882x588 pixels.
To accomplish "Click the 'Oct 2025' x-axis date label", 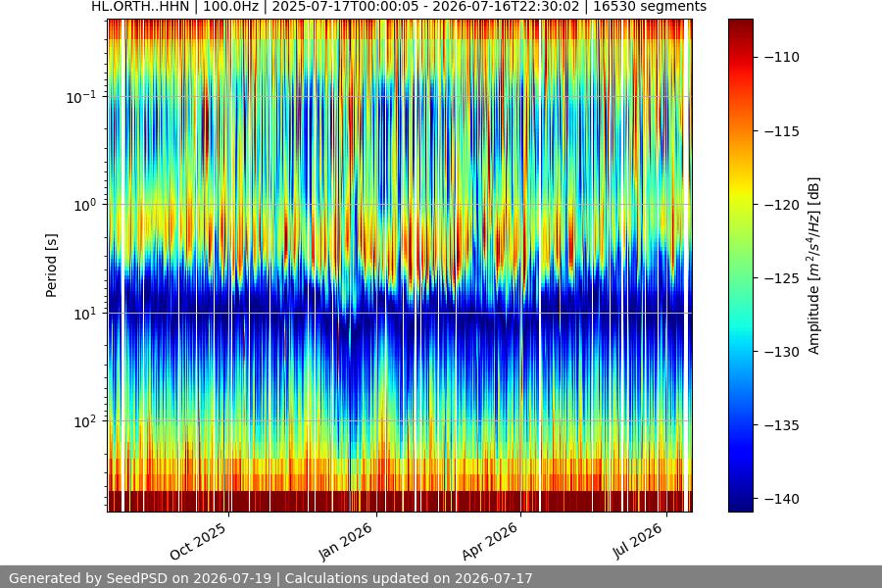I will pos(198,541).
